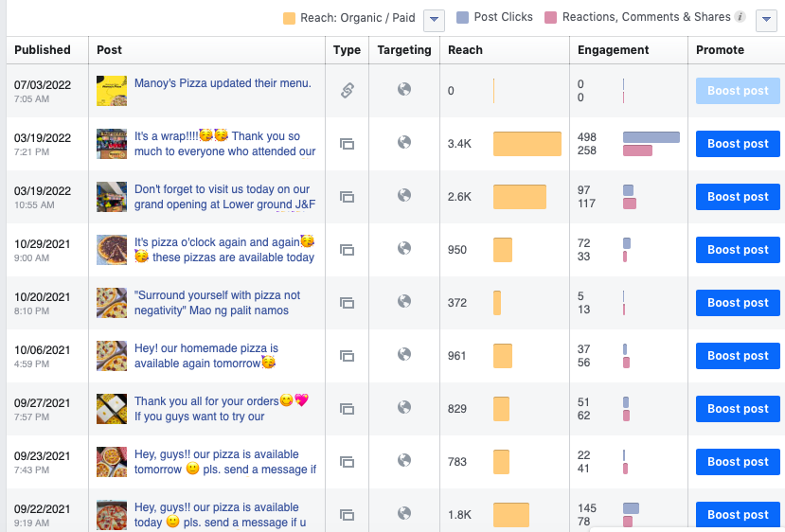
Task: Open "Manoy's Pizza updated their menu" post link
Action: 223,83
